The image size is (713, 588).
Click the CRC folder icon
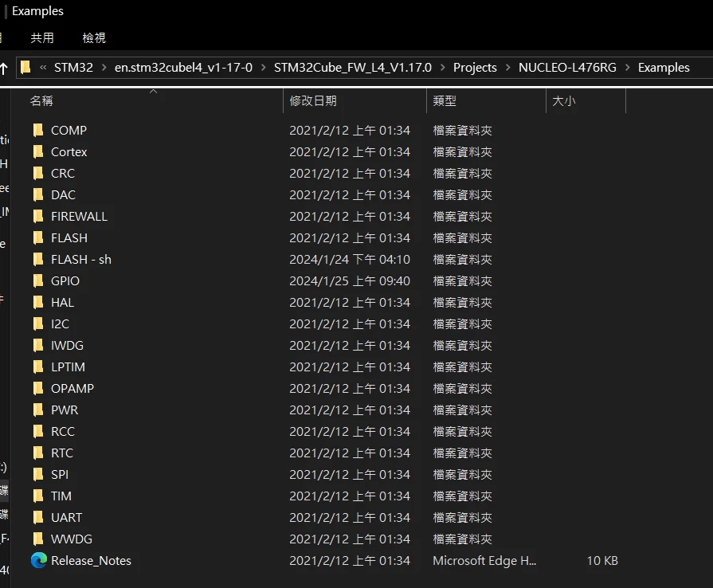pyautogui.click(x=38, y=173)
